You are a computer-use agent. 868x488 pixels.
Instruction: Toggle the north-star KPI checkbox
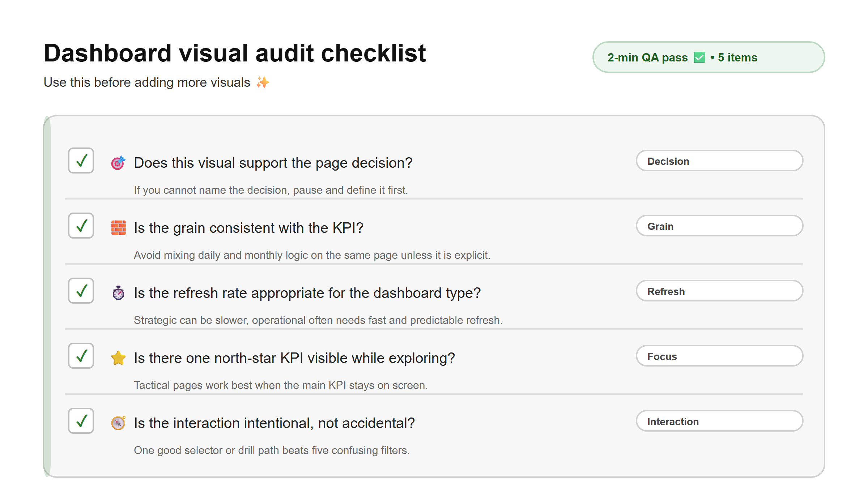pyautogui.click(x=81, y=356)
